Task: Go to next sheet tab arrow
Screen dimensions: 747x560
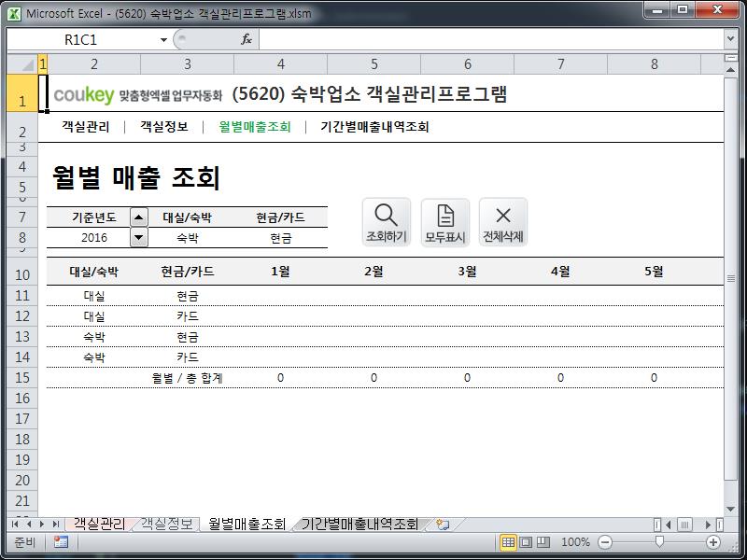Action: point(42,525)
